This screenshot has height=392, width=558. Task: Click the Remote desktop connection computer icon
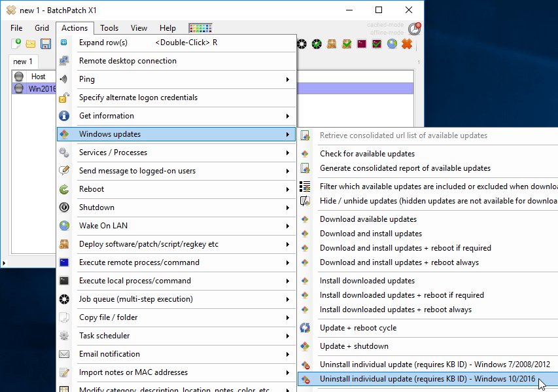tap(64, 61)
